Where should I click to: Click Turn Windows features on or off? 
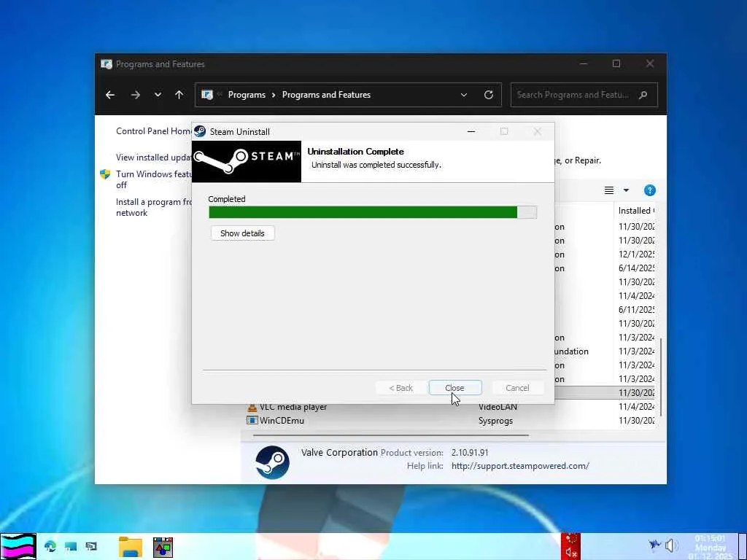(153, 179)
